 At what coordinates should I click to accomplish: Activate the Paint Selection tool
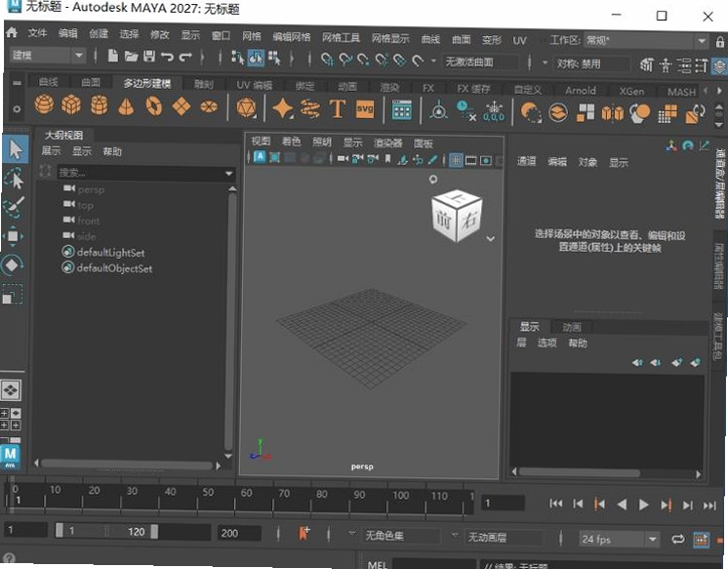point(14,207)
